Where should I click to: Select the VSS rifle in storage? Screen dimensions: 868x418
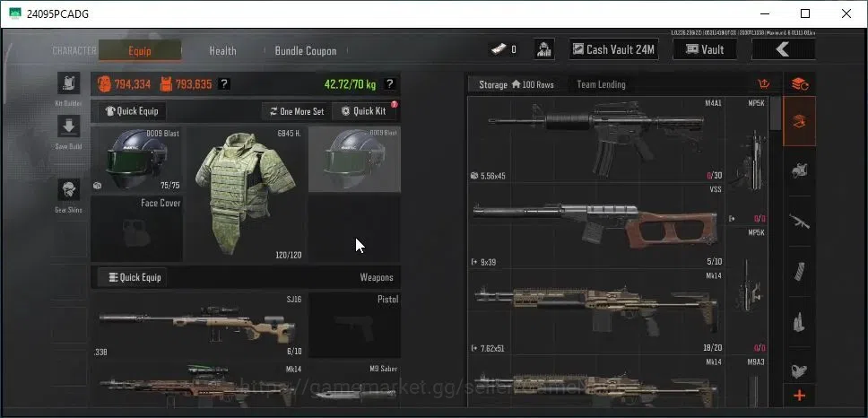click(x=595, y=226)
